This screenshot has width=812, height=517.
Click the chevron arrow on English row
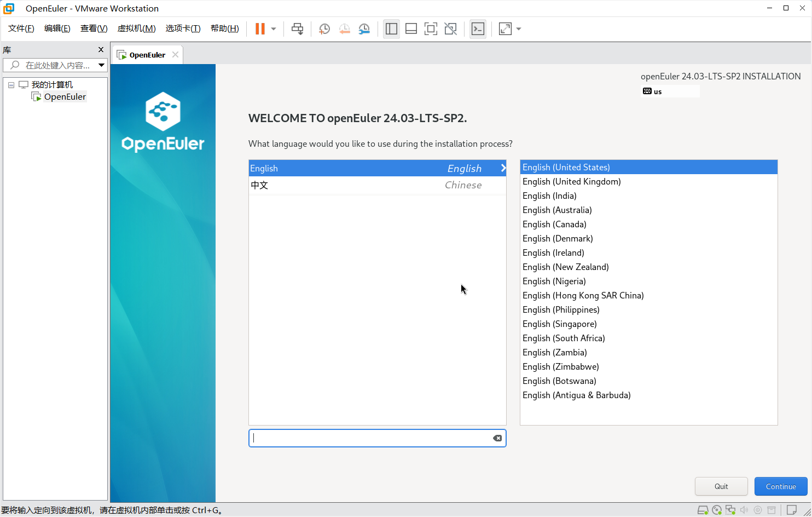(x=503, y=168)
